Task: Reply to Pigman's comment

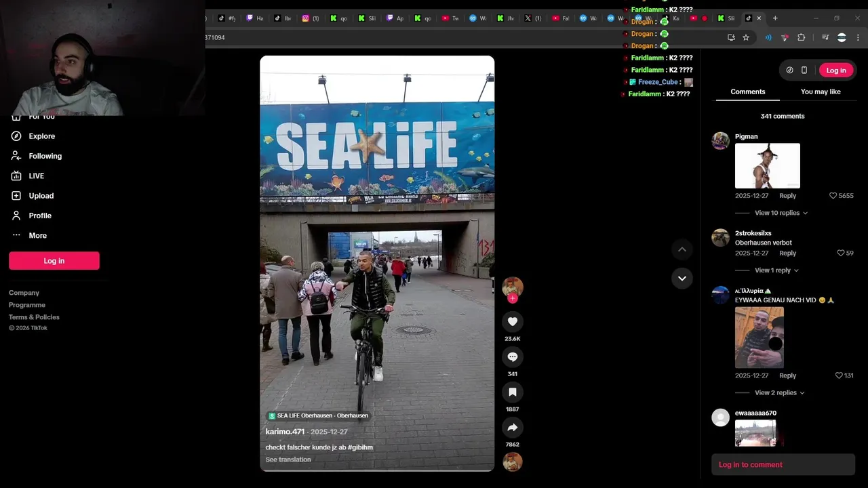Action: click(x=787, y=196)
